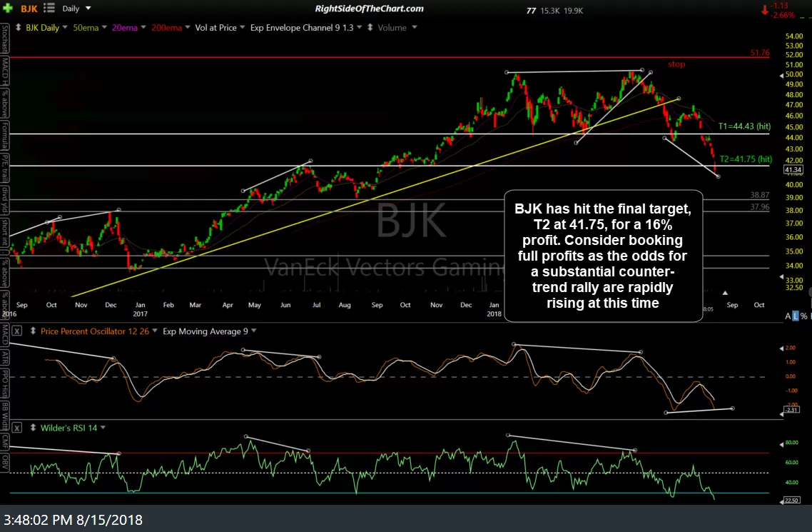
Task: Open the 200ema indicator dropdown
Action: [x=188, y=27]
